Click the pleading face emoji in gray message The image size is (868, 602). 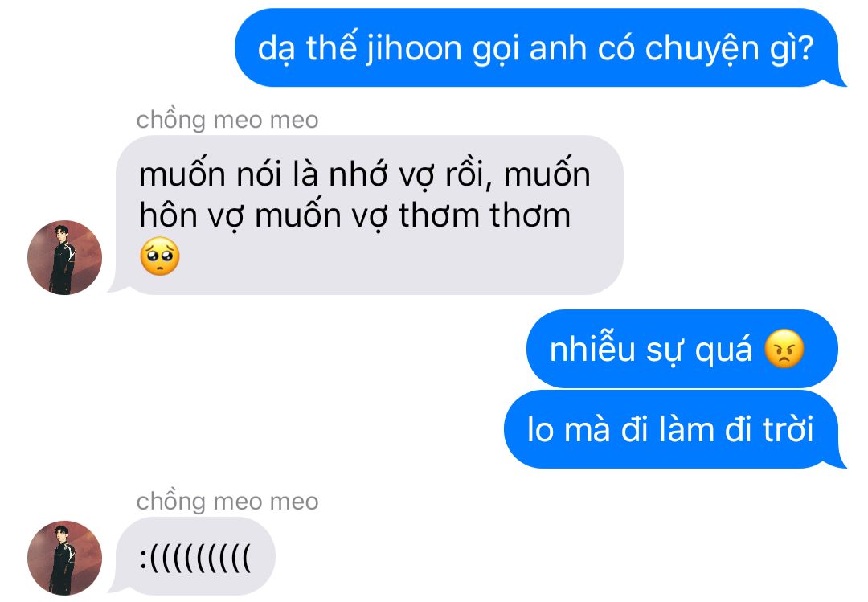pos(160,256)
